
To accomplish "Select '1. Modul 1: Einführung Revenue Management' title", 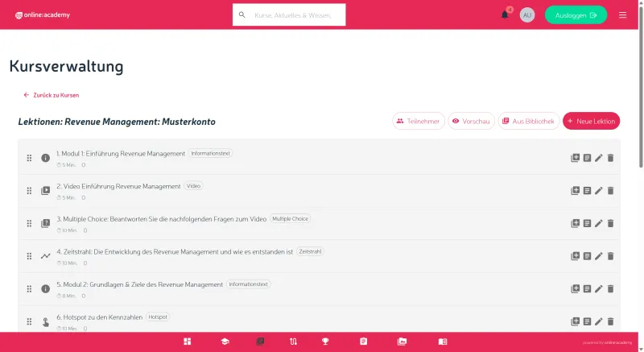I will click(x=121, y=154).
